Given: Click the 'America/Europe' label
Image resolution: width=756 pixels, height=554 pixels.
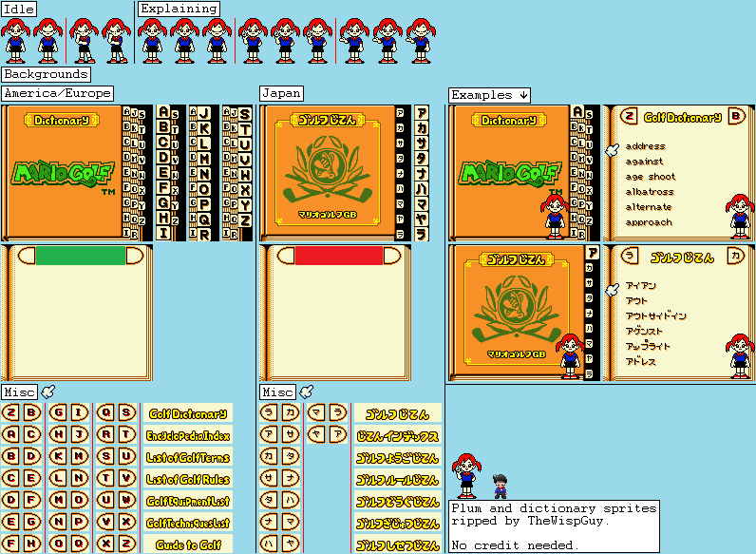Looking at the screenshot, I should (58, 94).
